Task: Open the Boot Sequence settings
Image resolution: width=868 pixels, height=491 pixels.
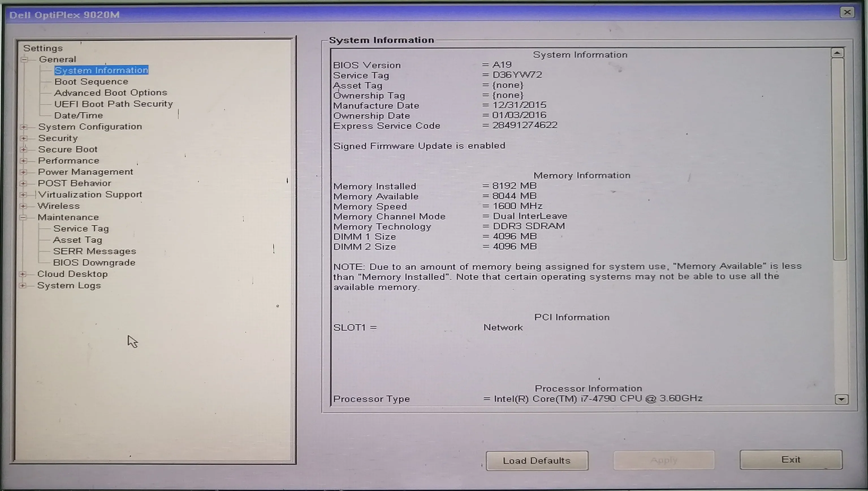Action: pyautogui.click(x=91, y=82)
